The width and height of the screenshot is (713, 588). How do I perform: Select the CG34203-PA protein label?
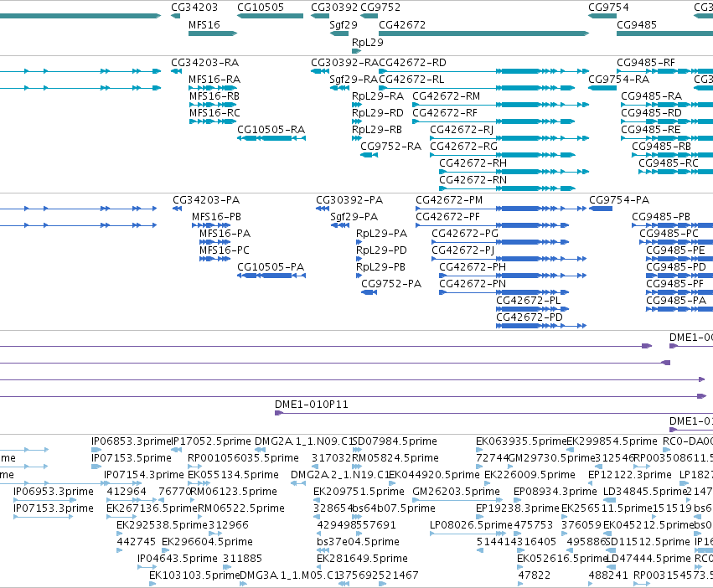(x=206, y=200)
